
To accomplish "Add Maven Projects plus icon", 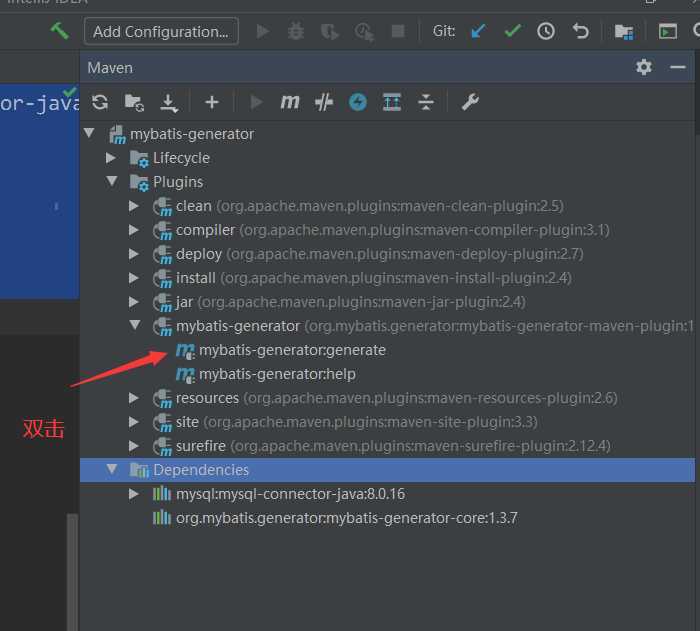I will (212, 102).
